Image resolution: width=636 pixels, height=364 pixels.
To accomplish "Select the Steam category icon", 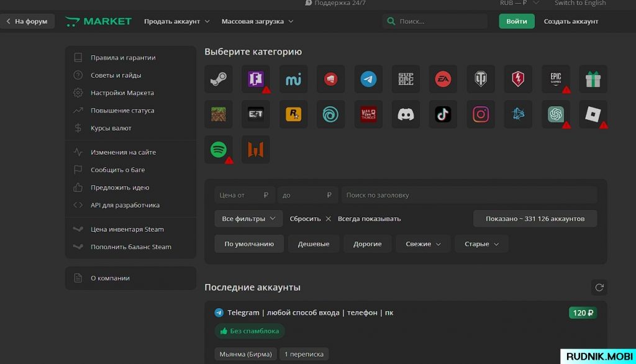I will 218,80.
